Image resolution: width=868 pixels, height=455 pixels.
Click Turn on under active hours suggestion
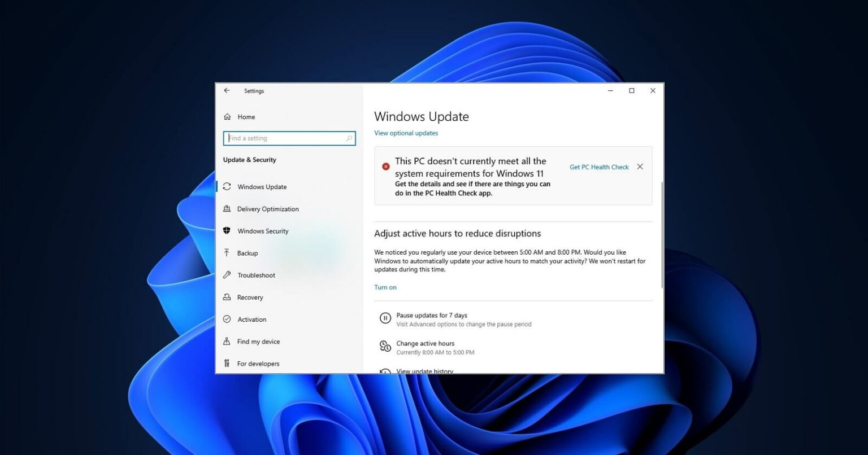[385, 287]
